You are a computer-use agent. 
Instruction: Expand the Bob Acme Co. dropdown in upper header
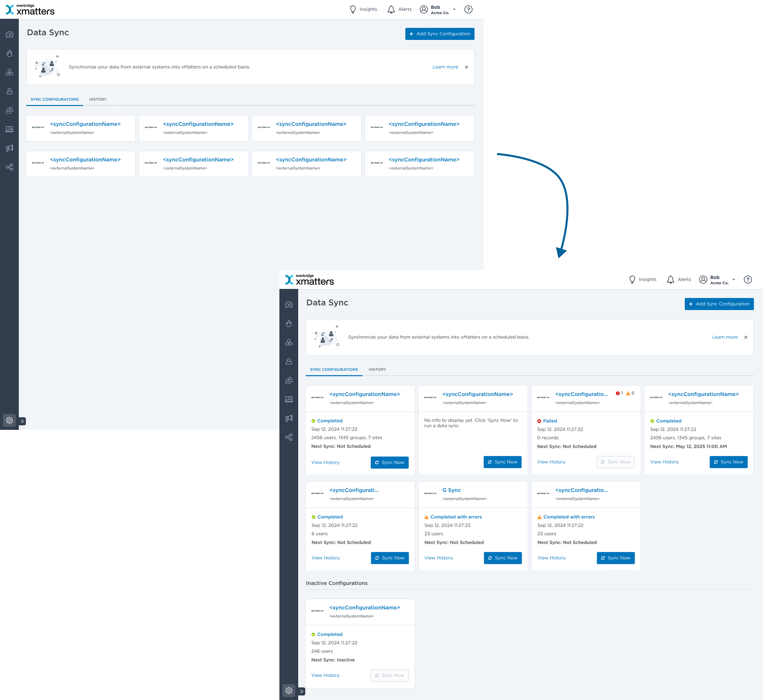click(454, 9)
